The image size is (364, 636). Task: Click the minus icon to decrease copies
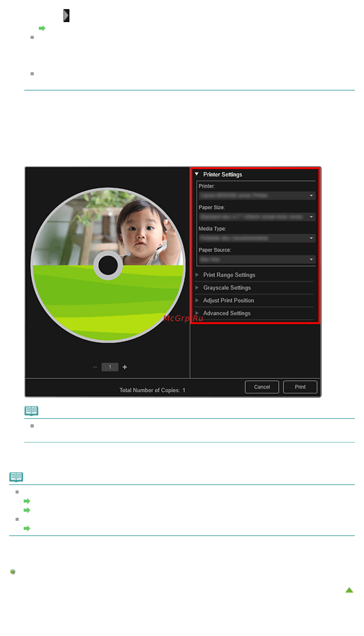95,367
